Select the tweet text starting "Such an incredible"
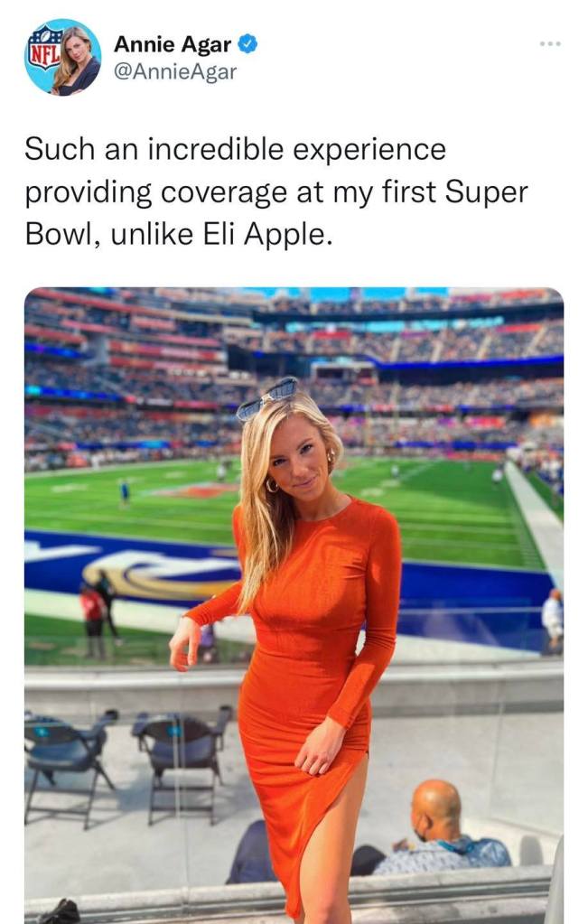The width and height of the screenshot is (588, 924). point(276,191)
